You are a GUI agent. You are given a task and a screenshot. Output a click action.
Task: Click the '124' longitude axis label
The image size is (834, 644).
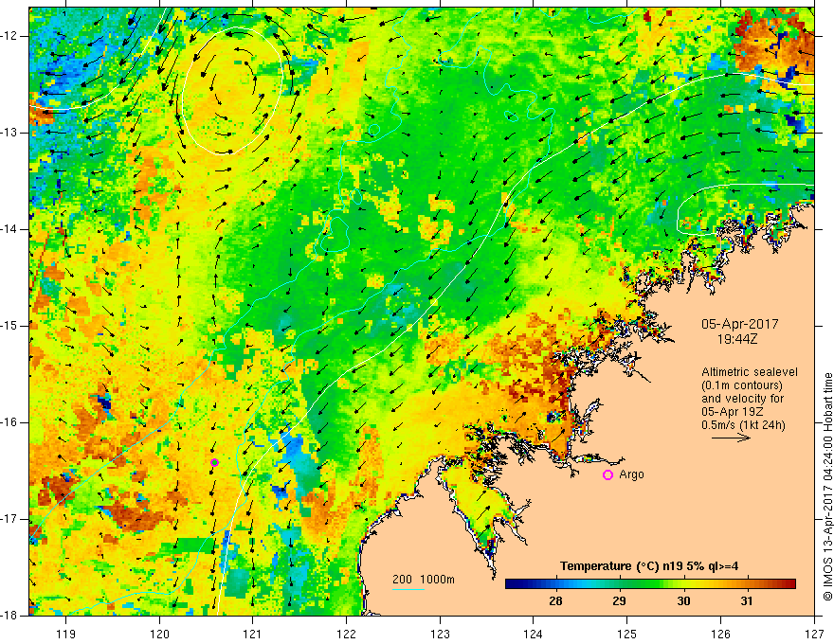pos(534,634)
